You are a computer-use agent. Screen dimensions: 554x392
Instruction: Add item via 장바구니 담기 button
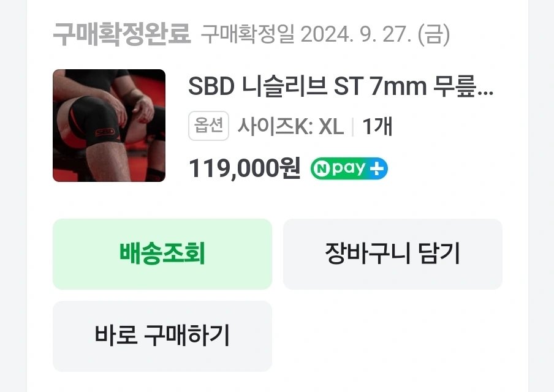pos(393,254)
